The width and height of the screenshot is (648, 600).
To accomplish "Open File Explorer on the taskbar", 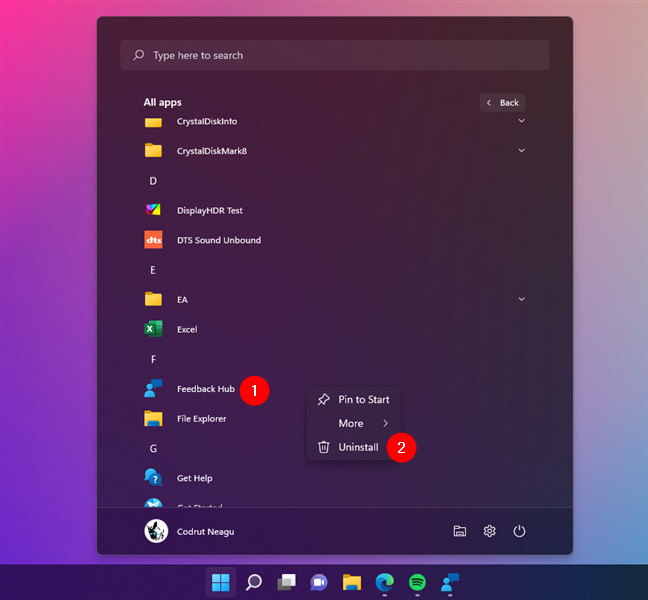I will 352,582.
